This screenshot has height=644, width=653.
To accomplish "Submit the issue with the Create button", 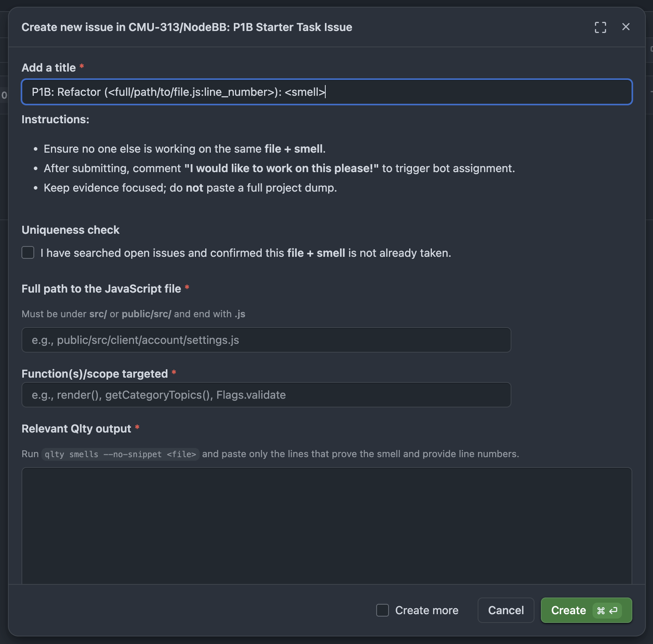I will tap(587, 610).
